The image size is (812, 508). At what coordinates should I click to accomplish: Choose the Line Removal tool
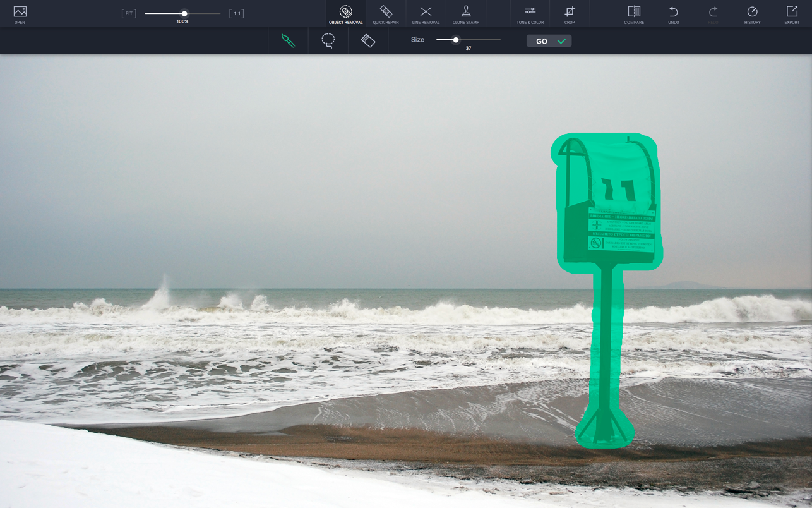coord(426,14)
